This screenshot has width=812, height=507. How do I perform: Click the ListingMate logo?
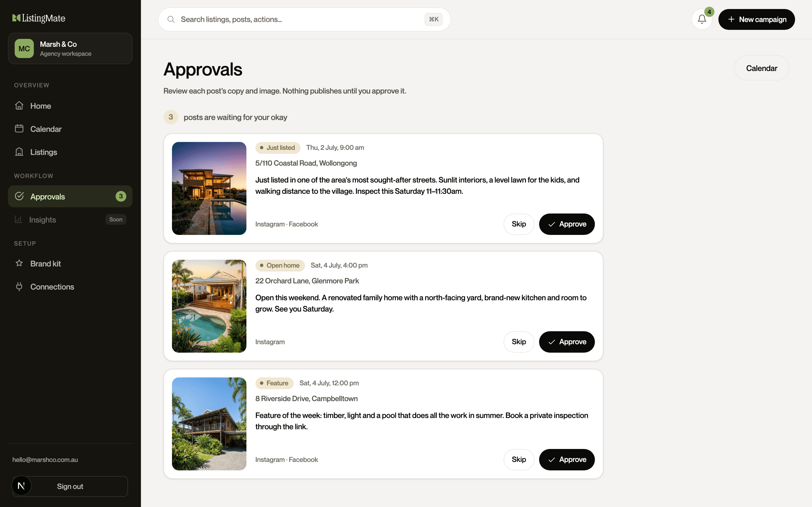tap(39, 18)
